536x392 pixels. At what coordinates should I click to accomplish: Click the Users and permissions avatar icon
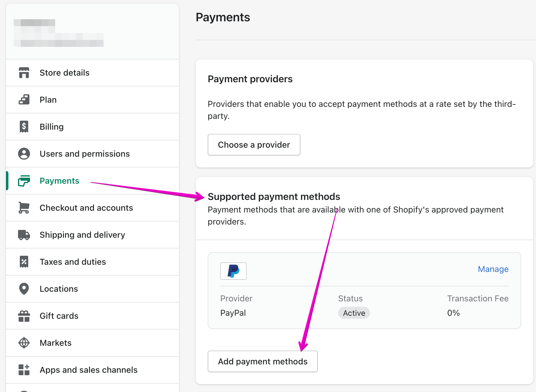(24, 154)
